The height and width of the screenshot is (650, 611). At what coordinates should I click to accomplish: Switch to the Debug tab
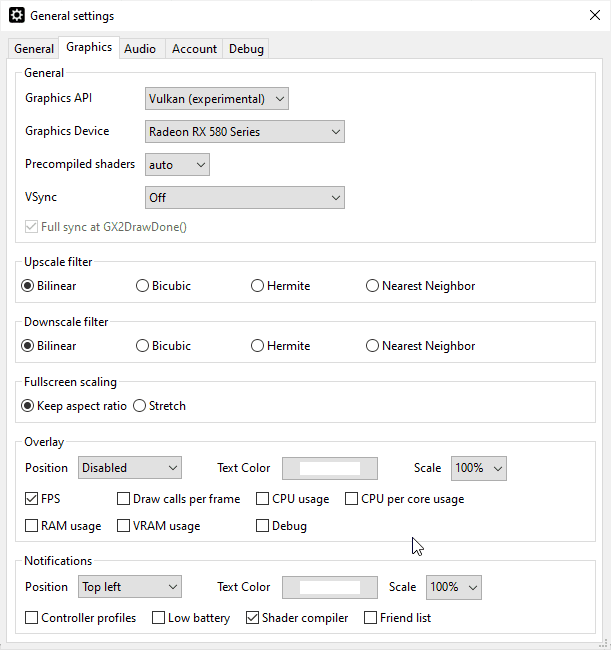tap(246, 48)
